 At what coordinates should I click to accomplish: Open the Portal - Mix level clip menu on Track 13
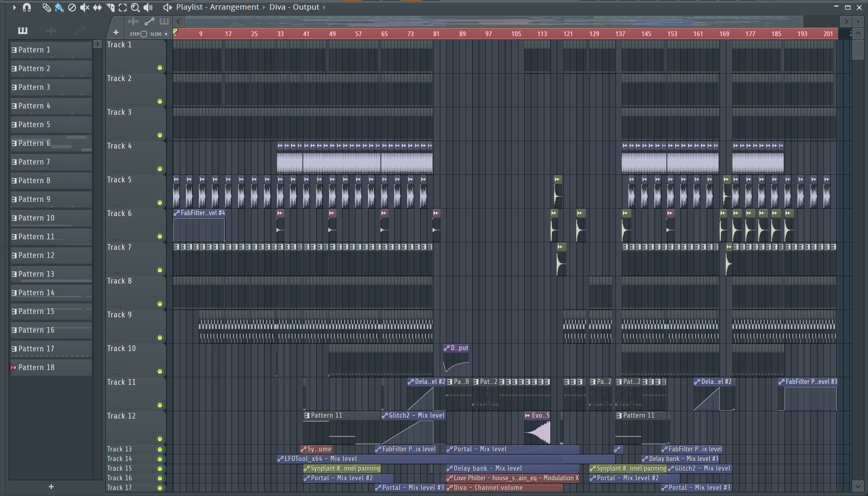click(x=449, y=449)
